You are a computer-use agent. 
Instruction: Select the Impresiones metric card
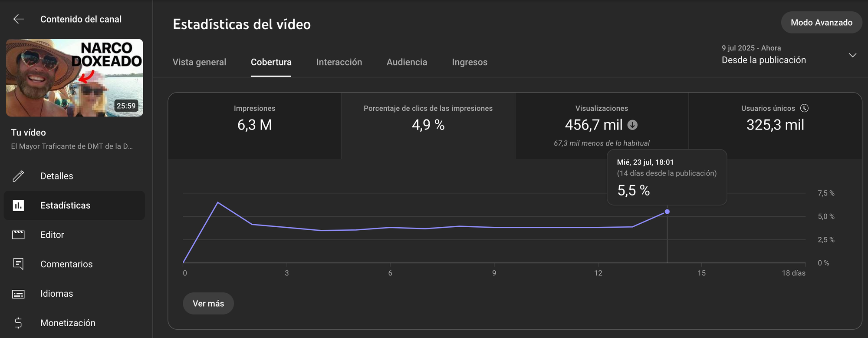[255, 125]
